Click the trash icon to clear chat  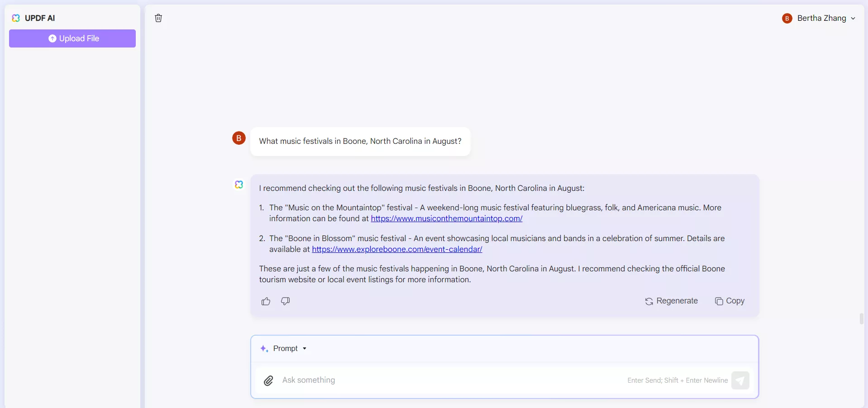coord(158,18)
